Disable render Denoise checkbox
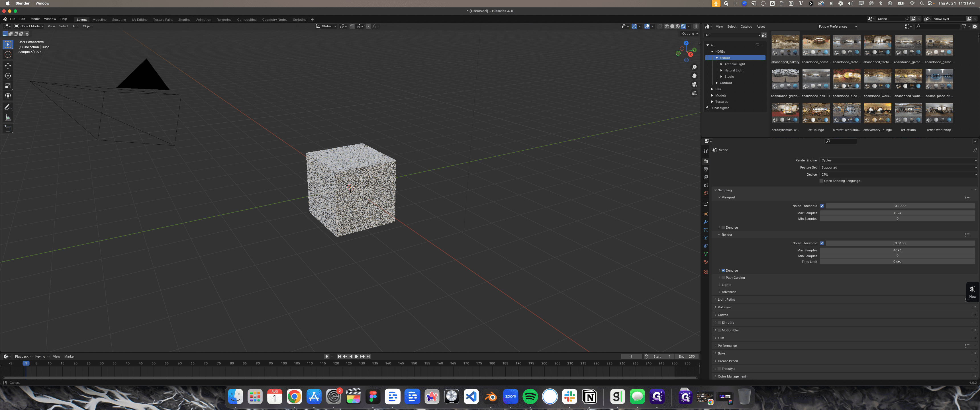The height and width of the screenshot is (410, 980). coord(723,270)
